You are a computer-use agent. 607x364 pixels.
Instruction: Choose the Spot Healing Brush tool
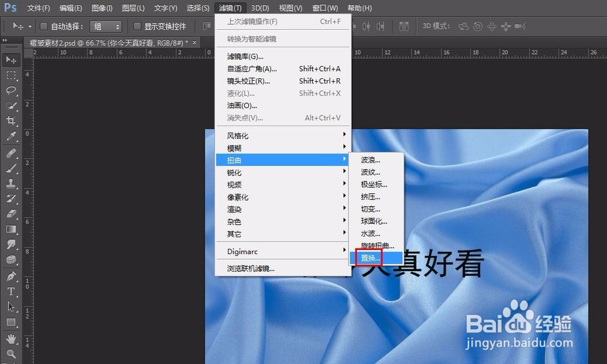click(x=11, y=153)
